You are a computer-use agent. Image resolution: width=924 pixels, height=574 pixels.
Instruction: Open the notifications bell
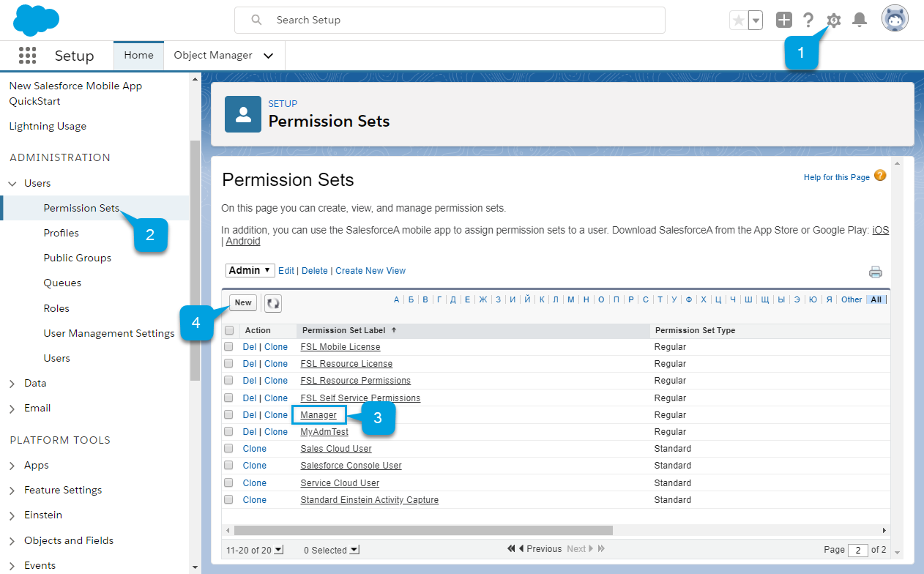[x=860, y=20]
